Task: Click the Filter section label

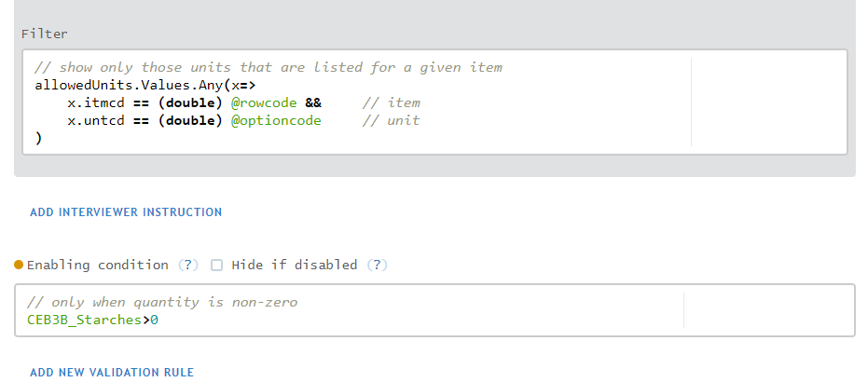Action: coord(45,34)
